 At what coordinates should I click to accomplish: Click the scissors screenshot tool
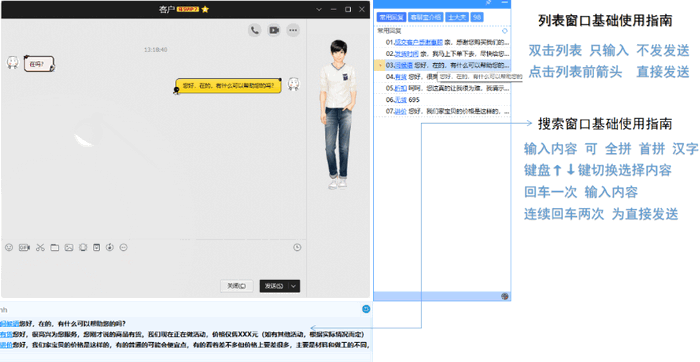[x=40, y=247]
